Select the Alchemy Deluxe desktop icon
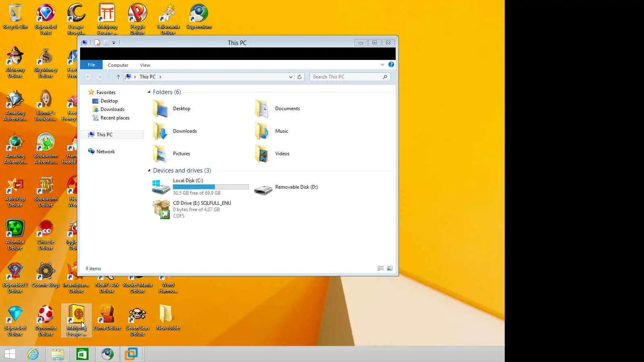The width and height of the screenshot is (644, 362). coord(15,62)
